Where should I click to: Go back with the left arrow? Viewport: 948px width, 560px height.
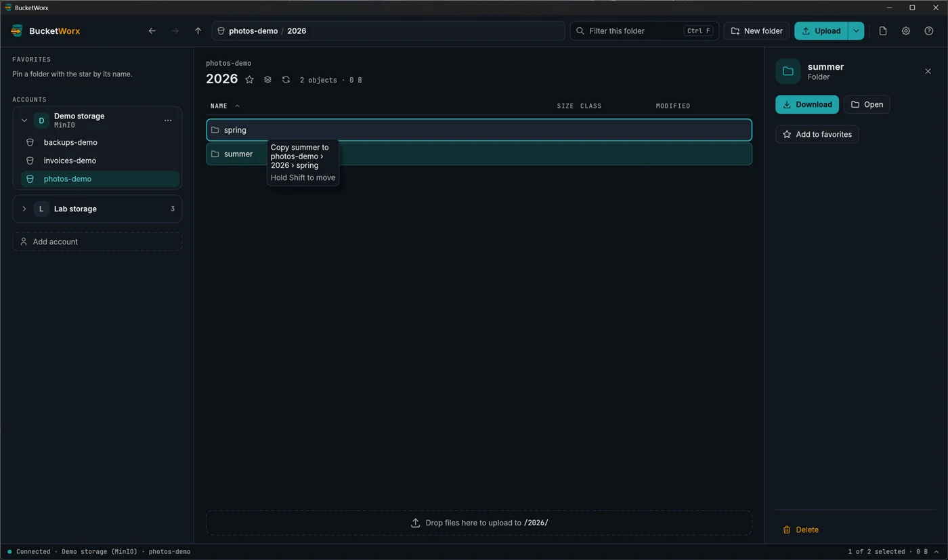click(152, 31)
